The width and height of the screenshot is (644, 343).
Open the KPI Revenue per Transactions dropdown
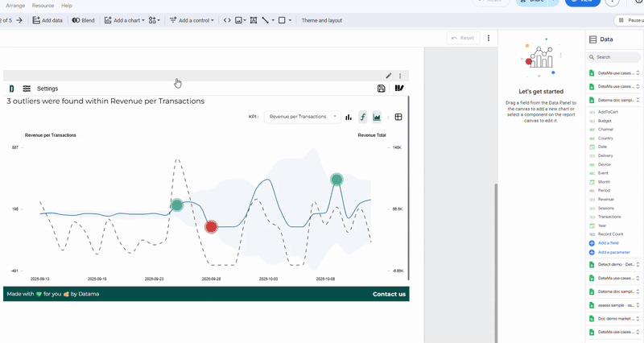click(303, 117)
